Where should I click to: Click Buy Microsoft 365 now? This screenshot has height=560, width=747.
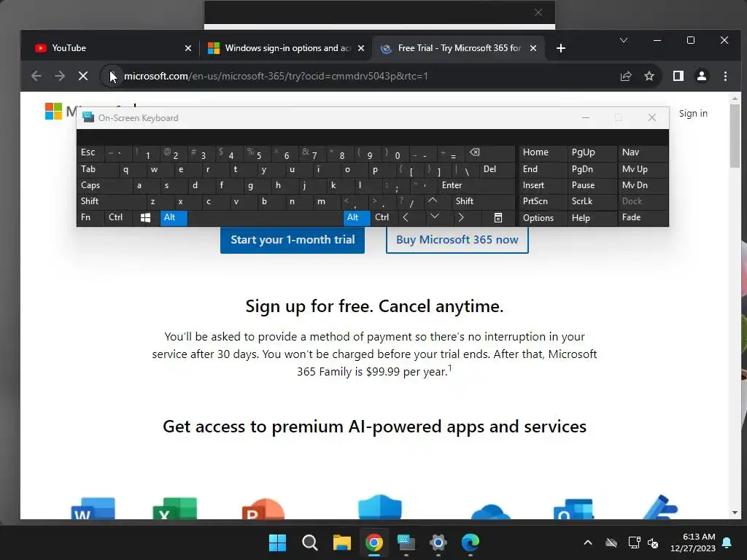(457, 239)
